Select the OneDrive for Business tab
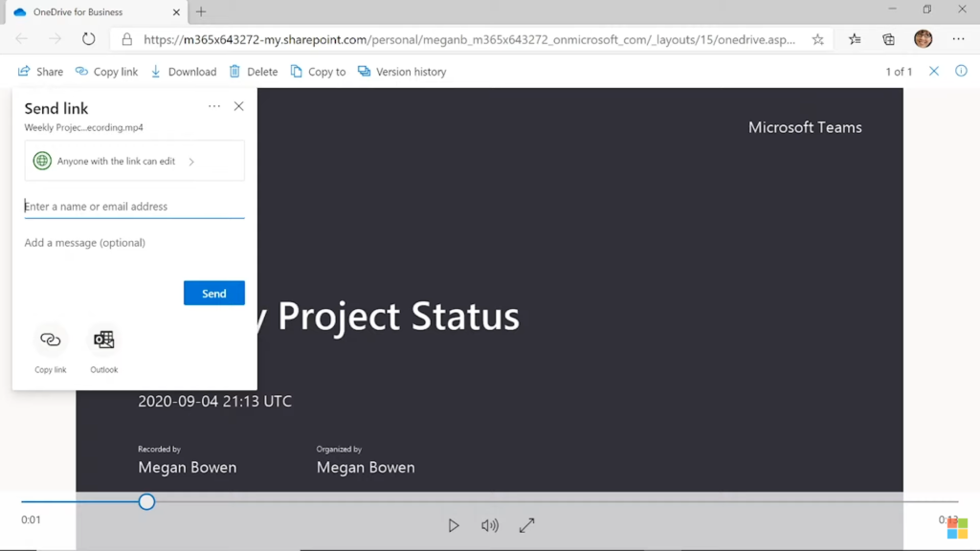The width and height of the screenshot is (980, 551). pyautogui.click(x=95, y=11)
